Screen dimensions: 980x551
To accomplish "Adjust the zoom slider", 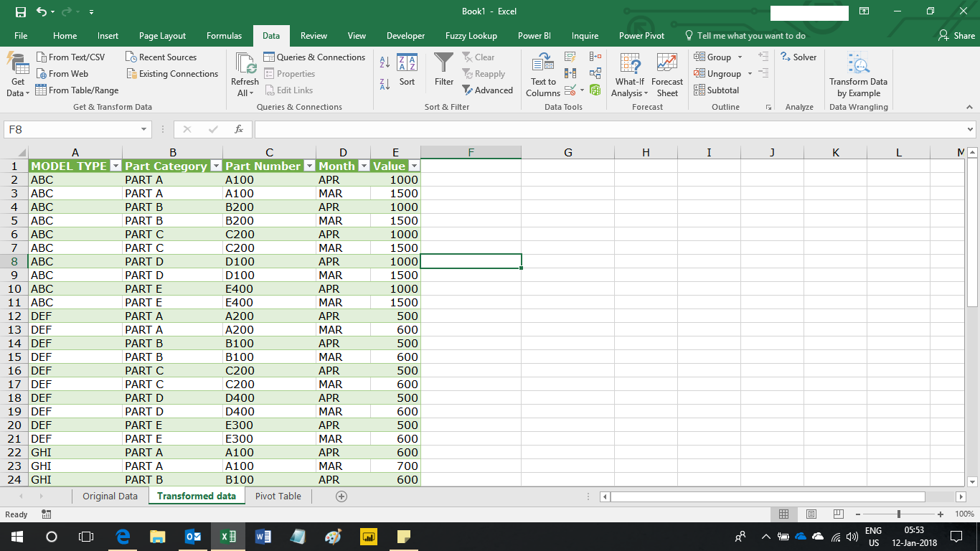I will (x=900, y=514).
